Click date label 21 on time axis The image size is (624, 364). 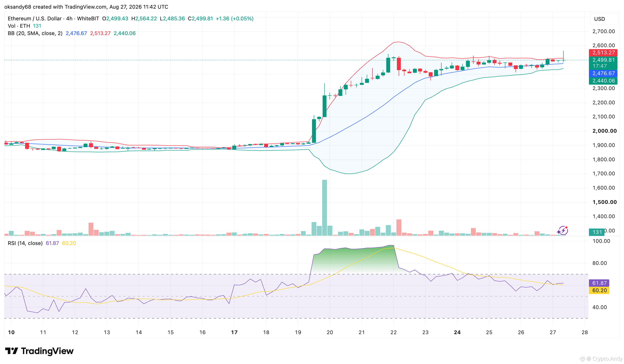coord(362,332)
